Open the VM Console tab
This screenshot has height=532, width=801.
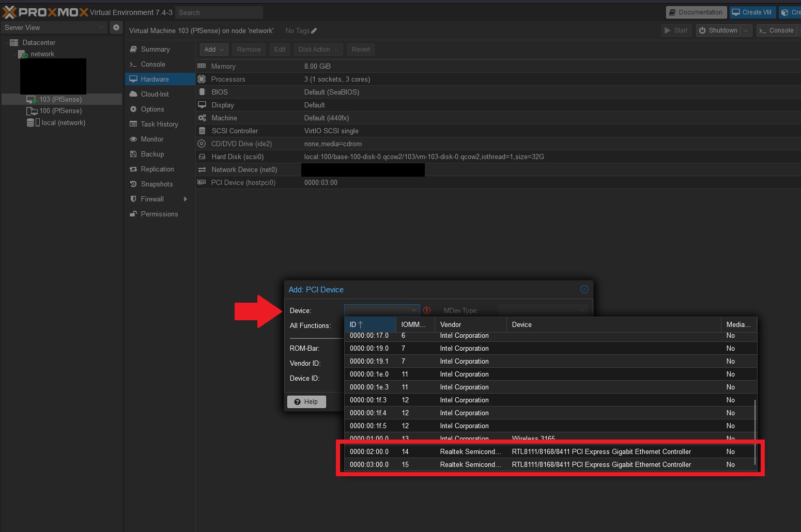tap(160, 64)
